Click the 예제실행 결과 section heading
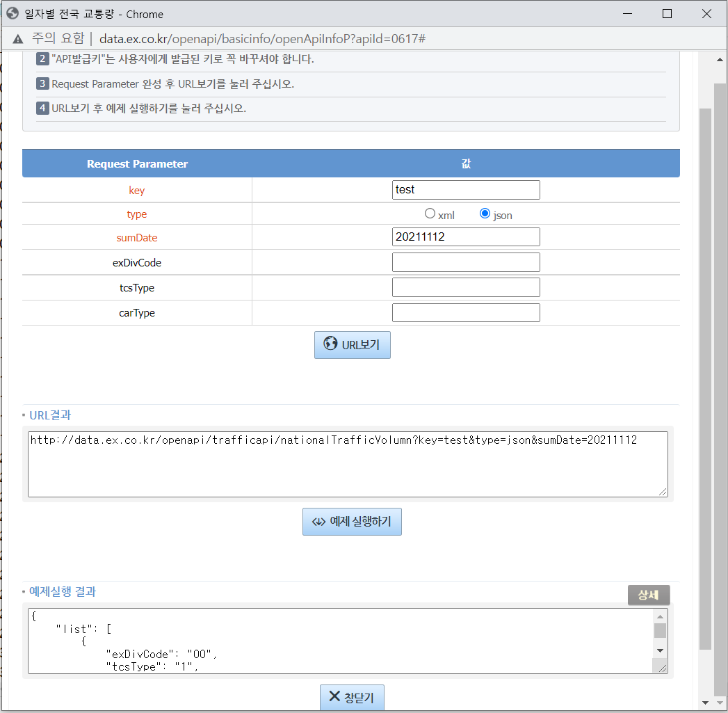 (63, 591)
